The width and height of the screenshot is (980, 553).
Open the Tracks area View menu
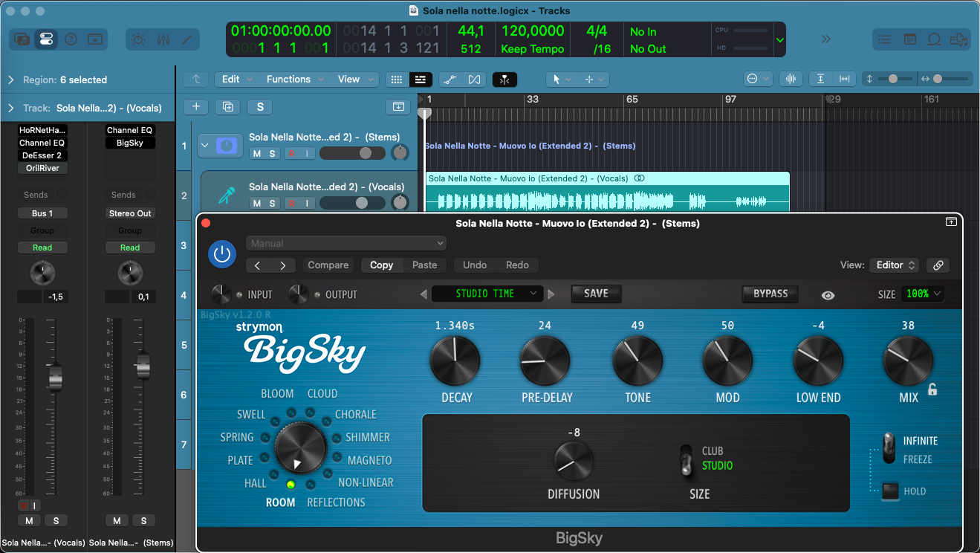click(x=355, y=80)
